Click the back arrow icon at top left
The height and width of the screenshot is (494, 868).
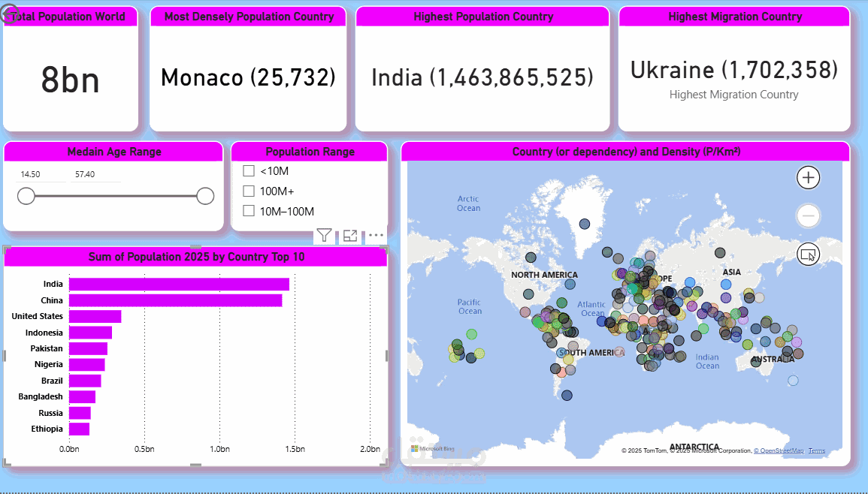[x=9, y=14]
